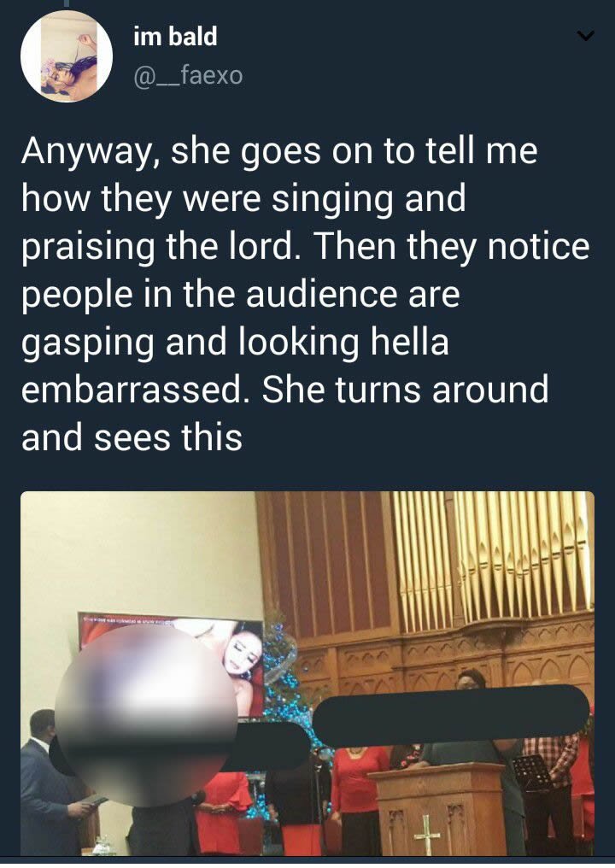Select the white cross on the wooden pulpit
Viewport: 615px width, 868px height.
(x=426, y=834)
